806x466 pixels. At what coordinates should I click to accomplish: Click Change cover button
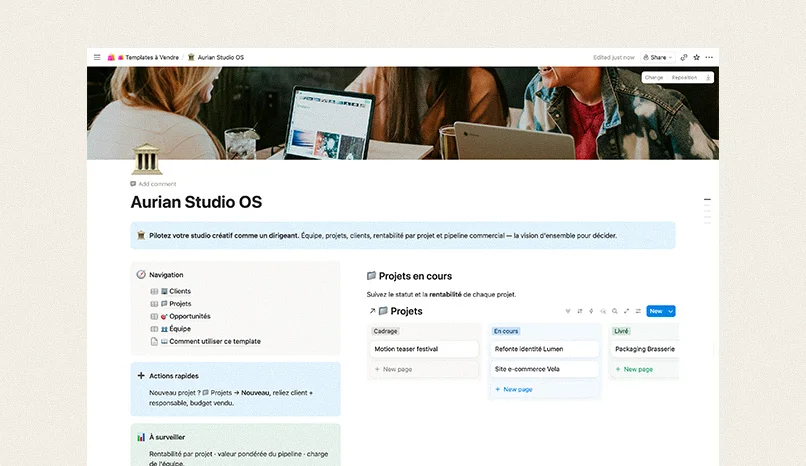pyautogui.click(x=654, y=78)
